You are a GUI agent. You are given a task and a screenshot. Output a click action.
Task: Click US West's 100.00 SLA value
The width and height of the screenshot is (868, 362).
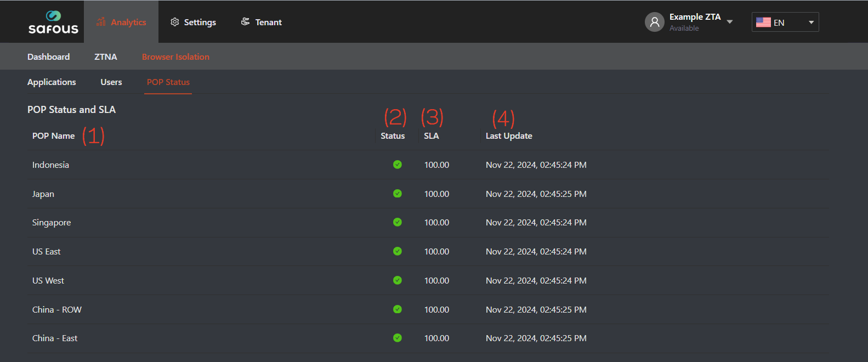tap(436, 280)
